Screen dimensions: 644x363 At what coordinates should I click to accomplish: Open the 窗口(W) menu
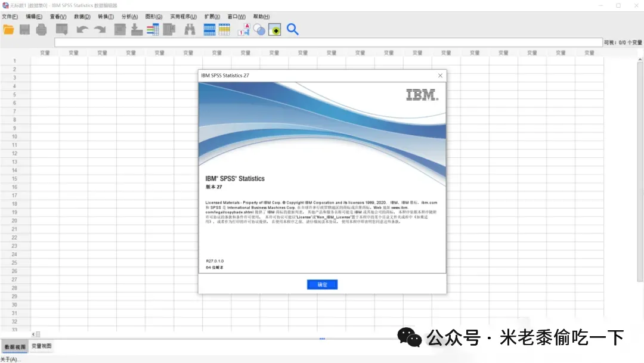point(237,17)
